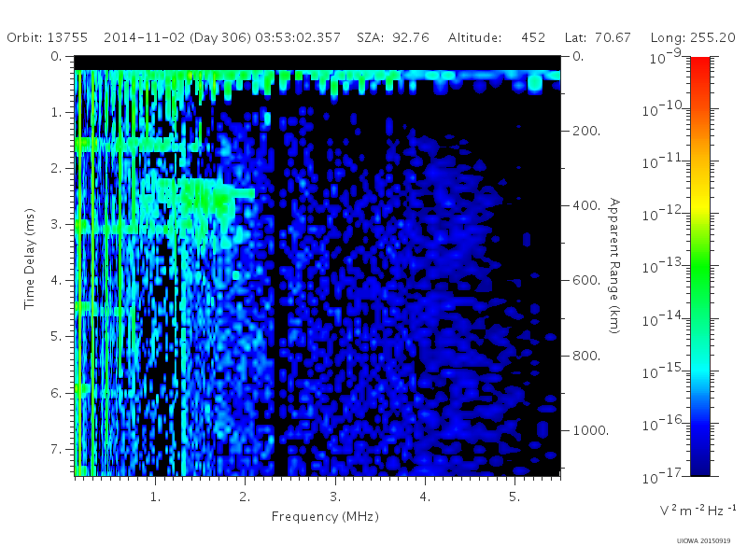
Task: Click time delay tick label 5.
Action: [56, 337]
